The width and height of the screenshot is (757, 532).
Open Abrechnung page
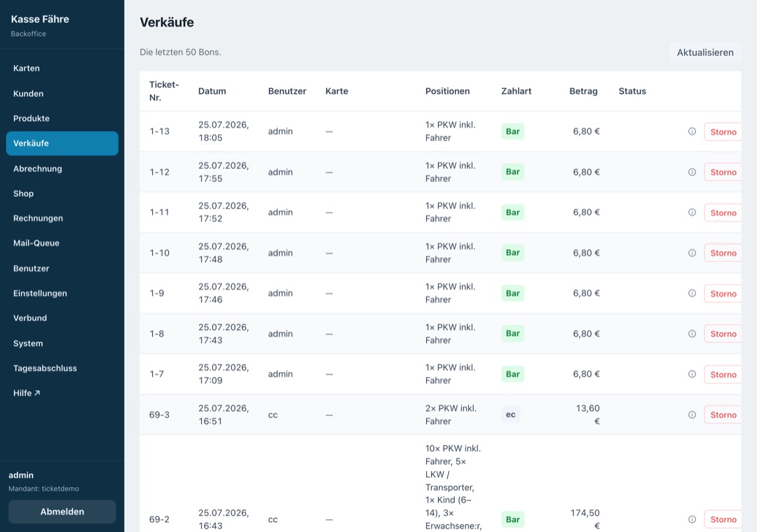tap(62, 168)
